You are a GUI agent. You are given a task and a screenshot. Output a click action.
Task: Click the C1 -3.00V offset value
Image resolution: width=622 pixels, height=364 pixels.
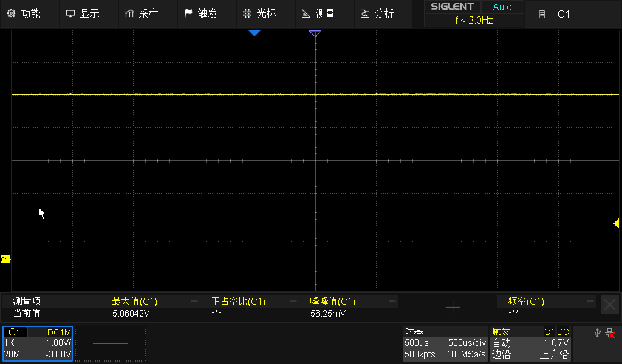click(58, 354)
